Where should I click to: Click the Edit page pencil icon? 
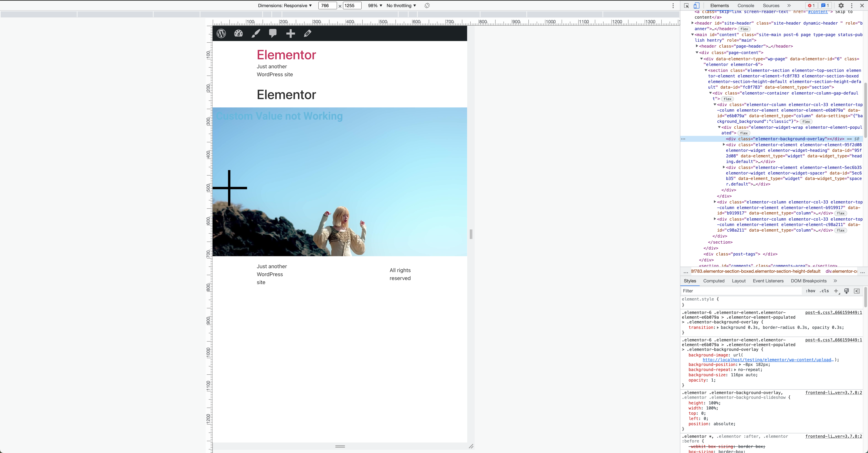point(308,33)
